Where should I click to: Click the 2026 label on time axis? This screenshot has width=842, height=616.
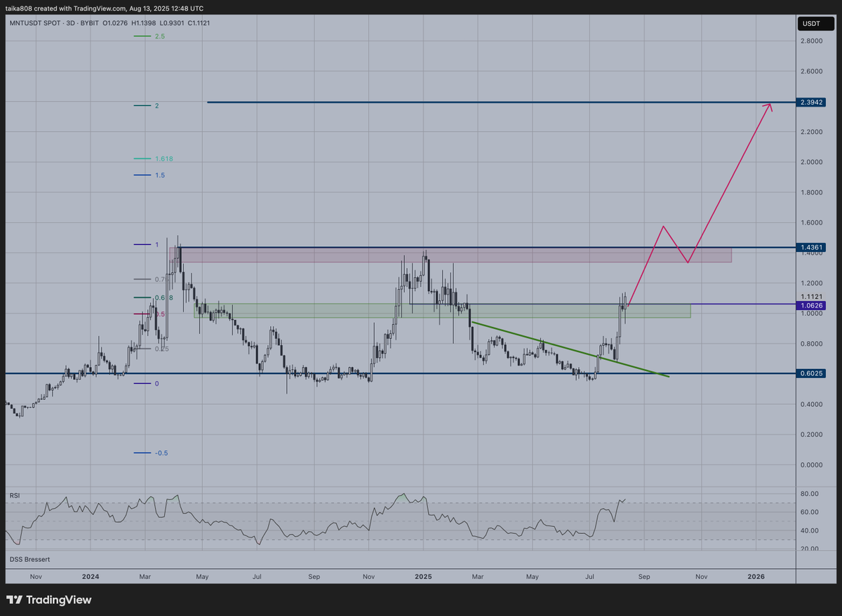pos(756,576)
